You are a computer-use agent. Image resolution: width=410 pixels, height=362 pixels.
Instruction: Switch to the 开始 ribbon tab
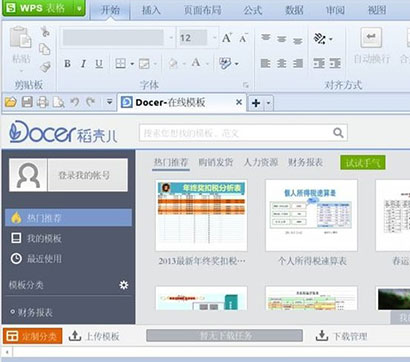pos(110,10)
